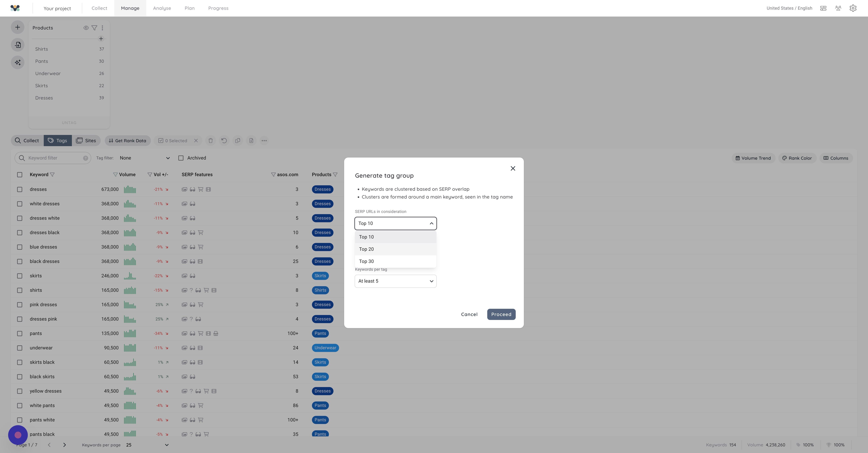Viewport: 868px width, 453px height.
Task: Click the Vol +/- column filter funnel
Action: 150,175
